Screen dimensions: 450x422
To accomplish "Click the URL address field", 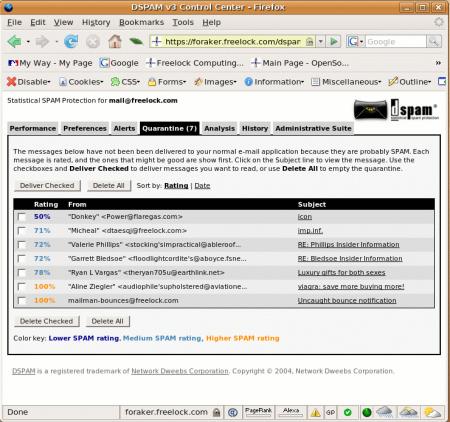I will coord(233,42).
